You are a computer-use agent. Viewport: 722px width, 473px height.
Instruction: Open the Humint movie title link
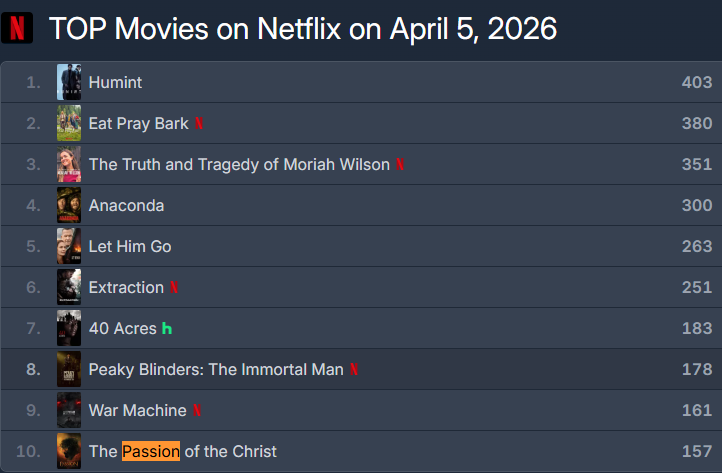click(115, 82)
